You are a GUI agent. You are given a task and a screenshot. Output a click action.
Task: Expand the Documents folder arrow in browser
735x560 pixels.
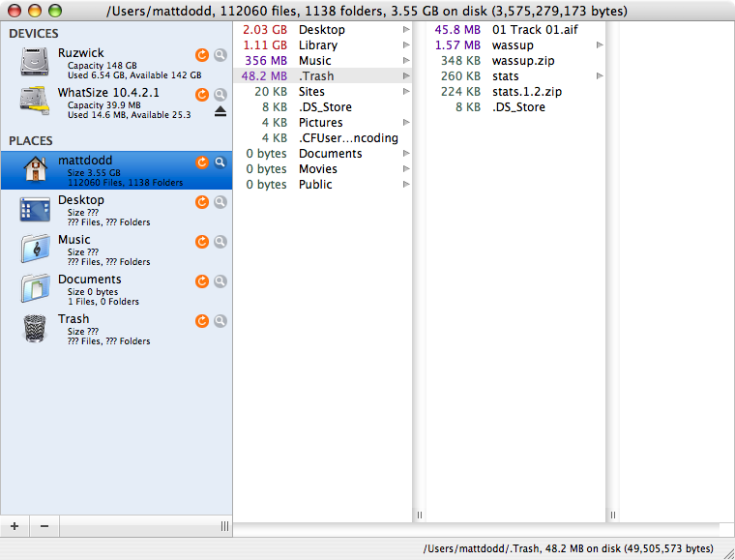pos(406,153)
